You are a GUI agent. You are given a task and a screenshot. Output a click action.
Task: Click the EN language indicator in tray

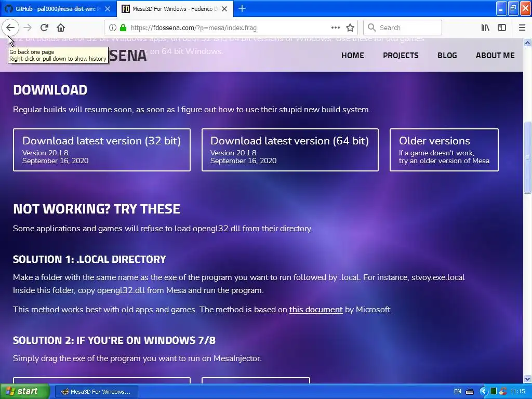click(x=457, y=392)
